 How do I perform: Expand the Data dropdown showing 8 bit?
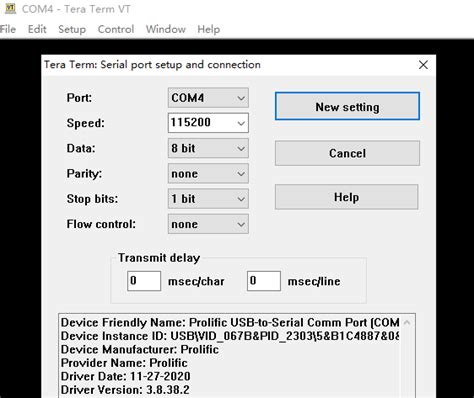pyautogui.click(x=208, y=148)
